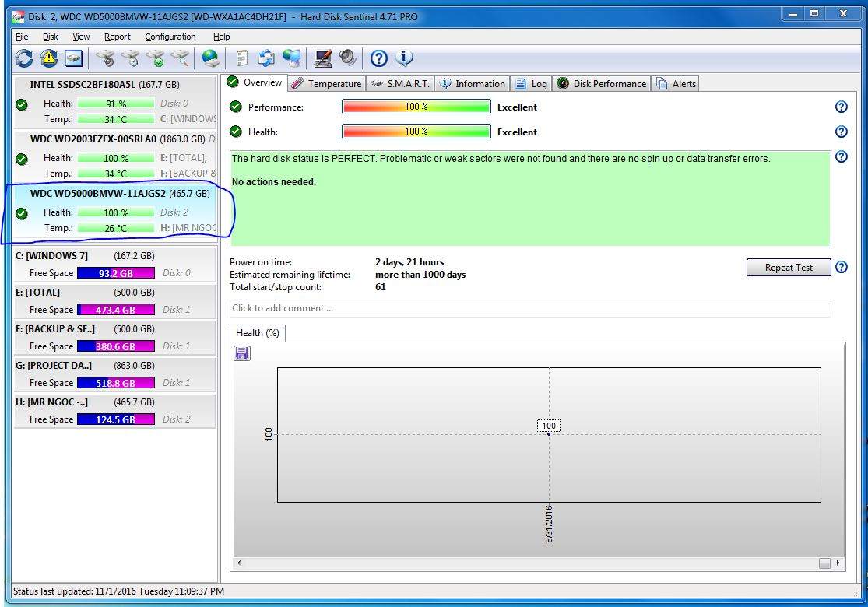Click the help icon beside Health rating
This screenshot has height=607, width=868.
[x=841, y=132]
